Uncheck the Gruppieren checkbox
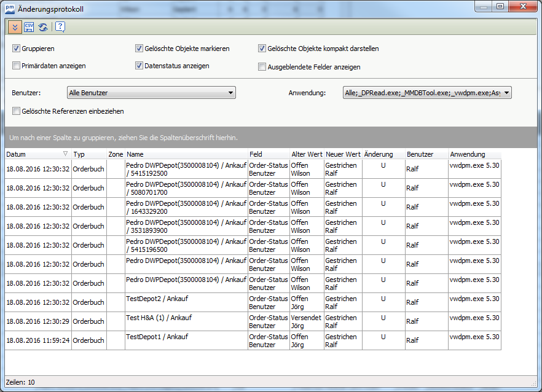Screen dimensions: 542x392 click(17, 49)
